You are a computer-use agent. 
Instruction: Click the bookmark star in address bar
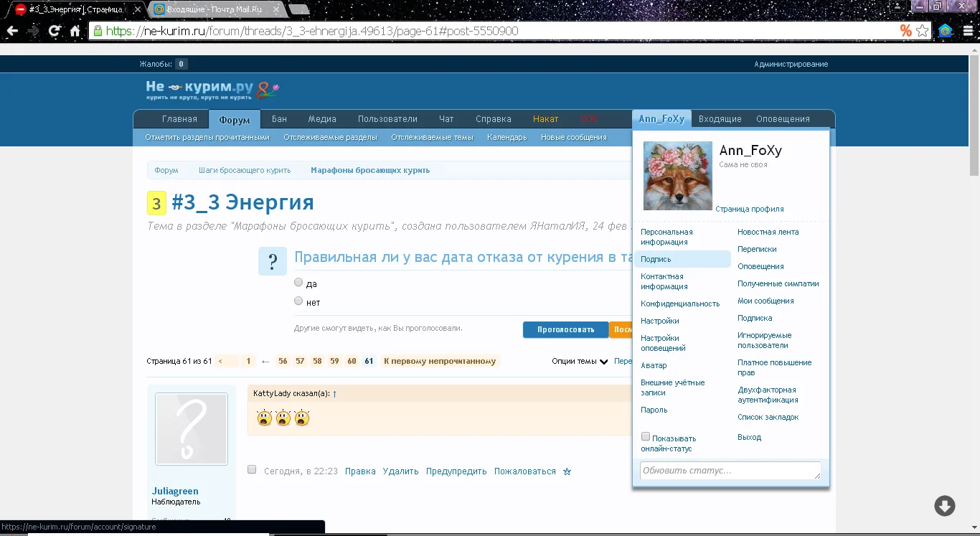[x=923, y=31]
